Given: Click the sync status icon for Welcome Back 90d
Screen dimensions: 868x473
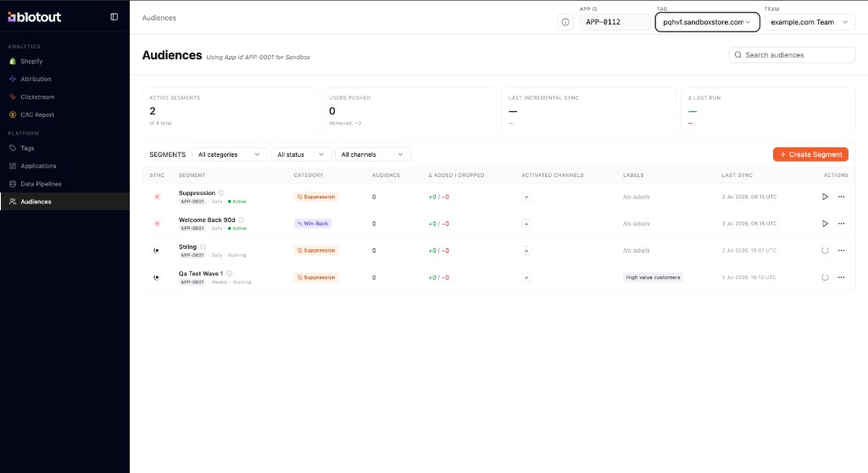Looking at the screenshot, I should (157, 224).
